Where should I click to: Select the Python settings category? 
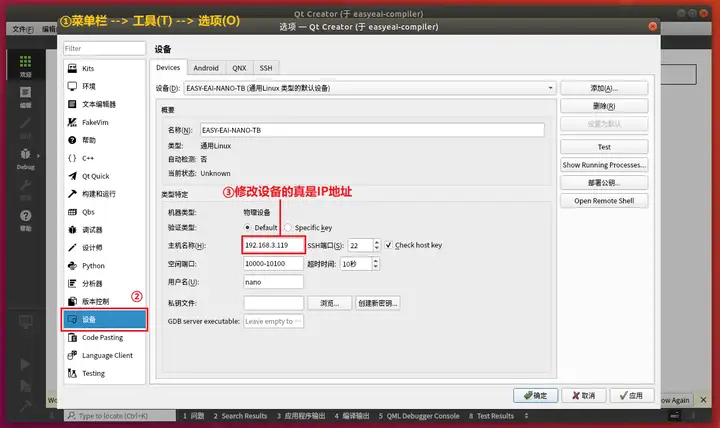click(x=104, y=265)
